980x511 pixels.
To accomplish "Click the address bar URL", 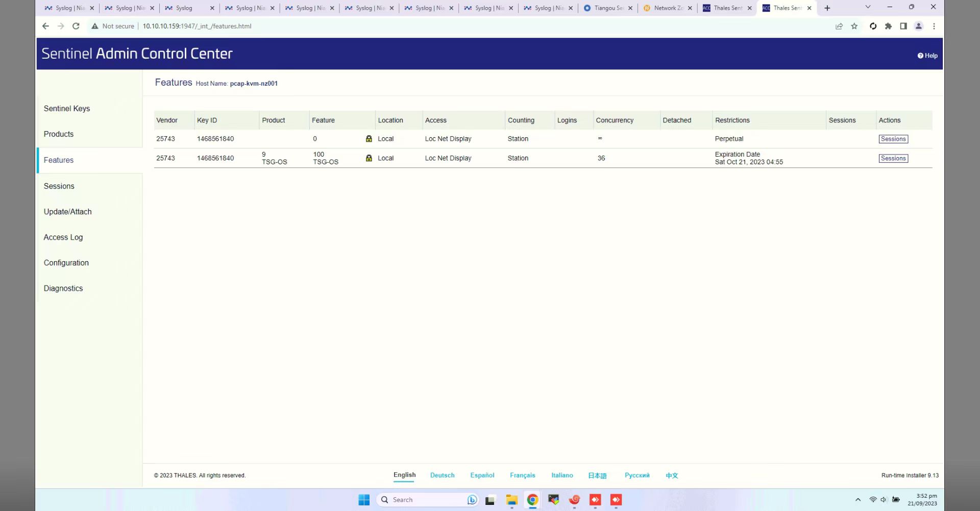I will 197,26.
